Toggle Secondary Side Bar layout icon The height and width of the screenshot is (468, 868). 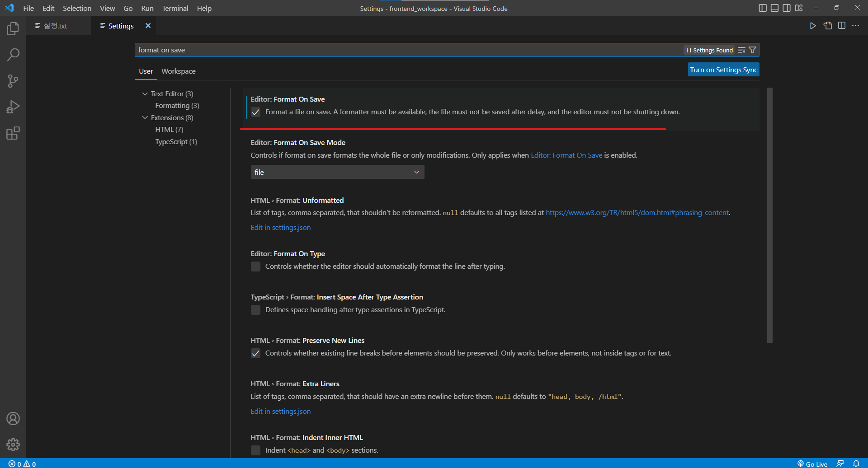(x=787, y=8)
